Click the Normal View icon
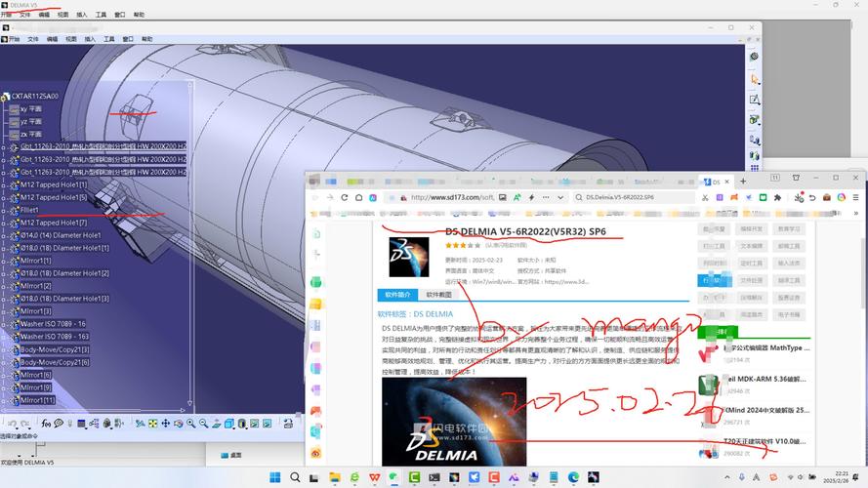Viewport: 868px width, 488px height. tap(217, 424)
